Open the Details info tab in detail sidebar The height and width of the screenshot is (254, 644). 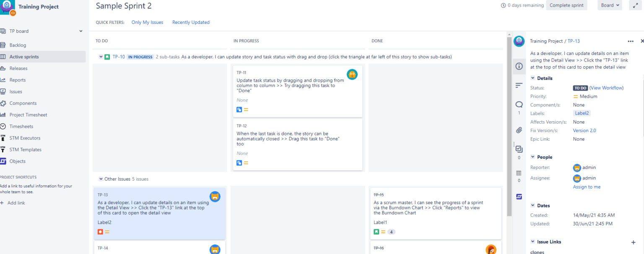point(519,66)
